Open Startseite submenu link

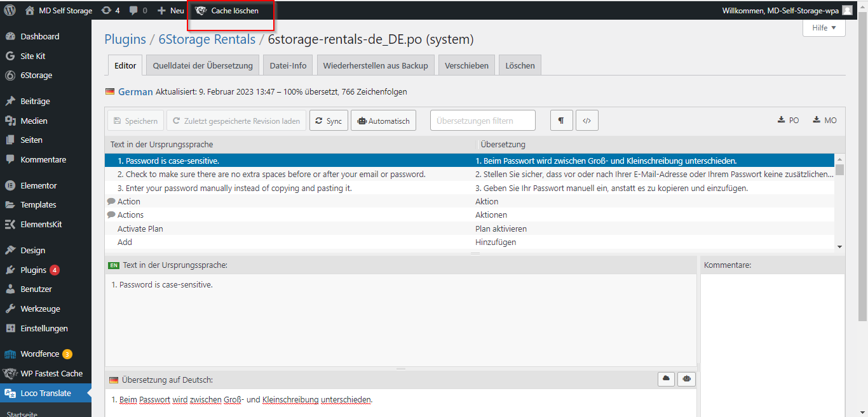(22, 414)
